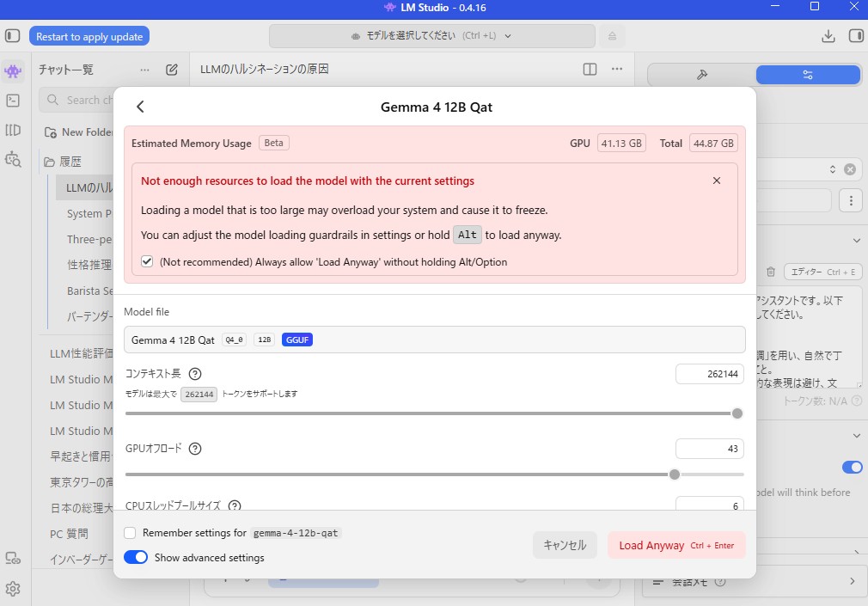
Task: Show help for CPUスレッドプールサイズ
Action: pos(235,505)
